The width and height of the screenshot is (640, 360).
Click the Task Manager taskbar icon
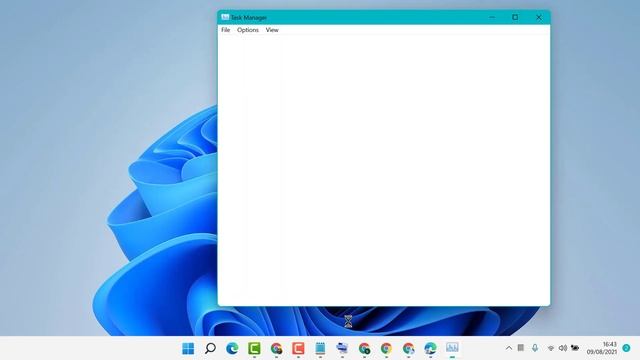452,348
